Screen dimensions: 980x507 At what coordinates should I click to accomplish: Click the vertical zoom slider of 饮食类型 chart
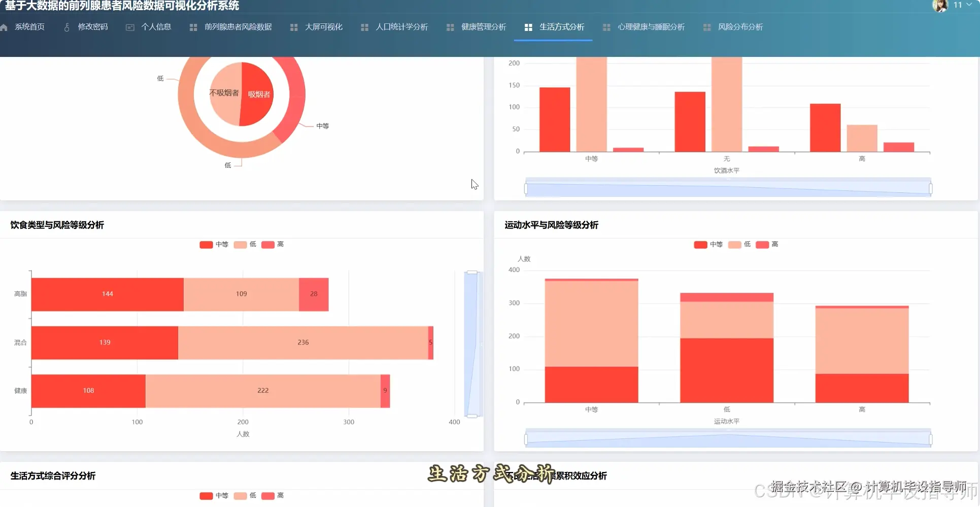click(472, 344)
